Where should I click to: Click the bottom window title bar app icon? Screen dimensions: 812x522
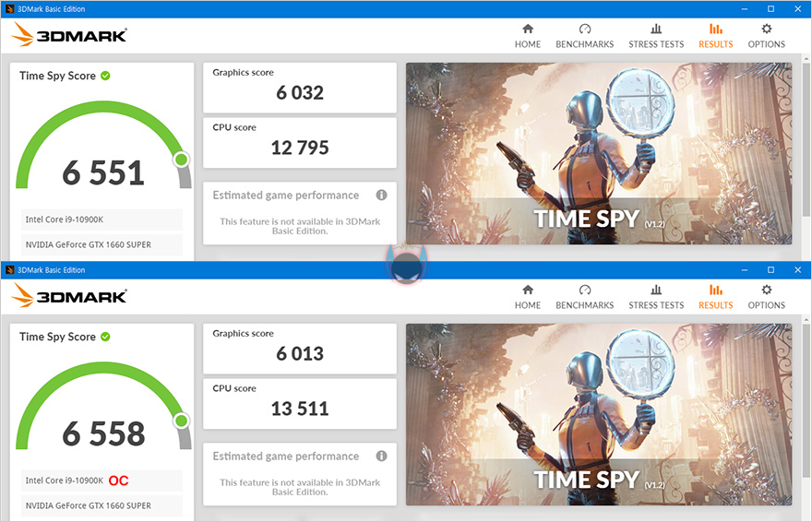[x=9, y=269]
